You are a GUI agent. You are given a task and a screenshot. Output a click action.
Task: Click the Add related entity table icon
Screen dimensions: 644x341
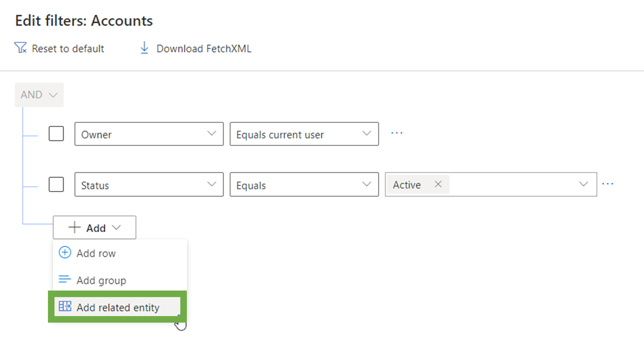pyautogui.click(x=65, y=306)
